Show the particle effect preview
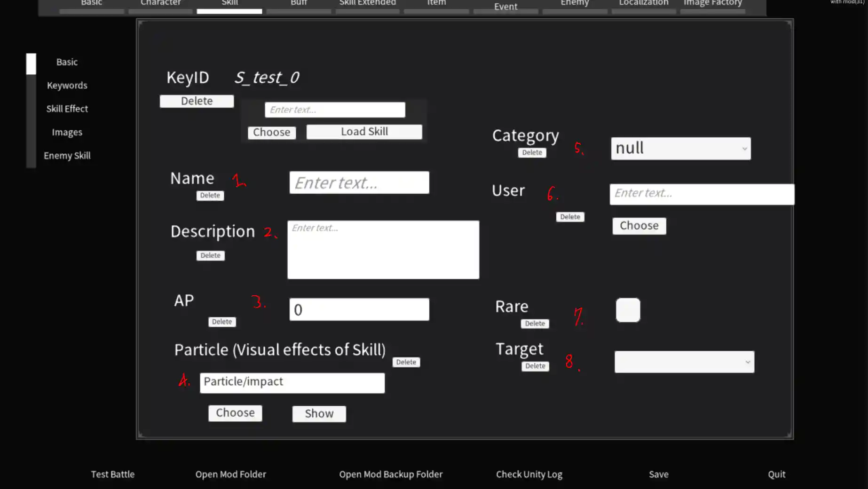 [319, 414]
